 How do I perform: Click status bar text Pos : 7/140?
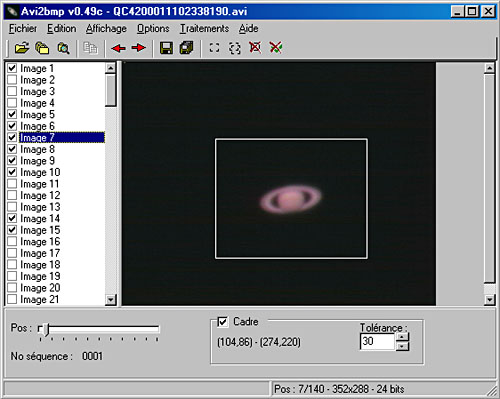(x=299, y=389)
